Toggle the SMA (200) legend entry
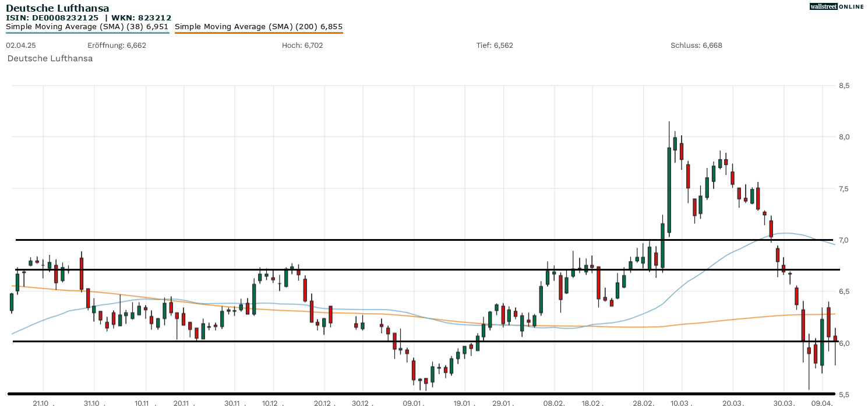Image resolution: width=868 pixels, height=407 pixels. coord(259,26)
